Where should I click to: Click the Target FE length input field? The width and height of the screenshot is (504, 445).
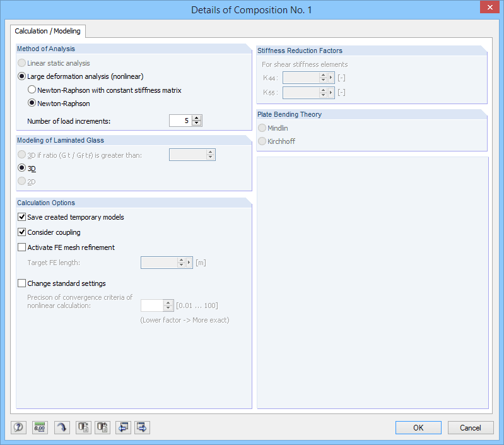tap(160, 263)
